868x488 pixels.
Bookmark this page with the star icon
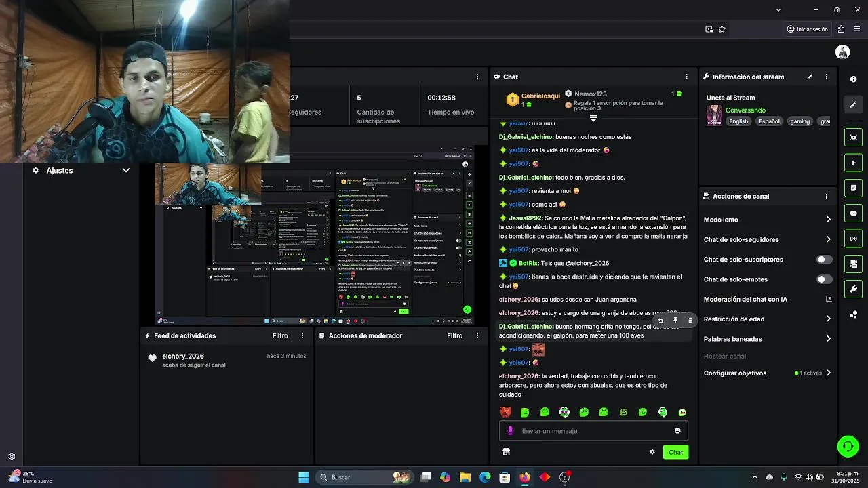tap(722, 29)
